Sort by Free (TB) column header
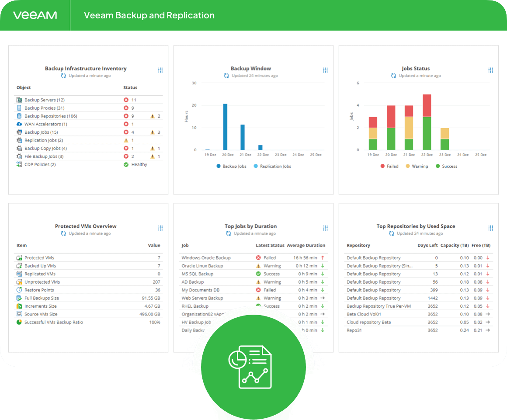This screenshot has height=420, width=507. click(481, 246)
